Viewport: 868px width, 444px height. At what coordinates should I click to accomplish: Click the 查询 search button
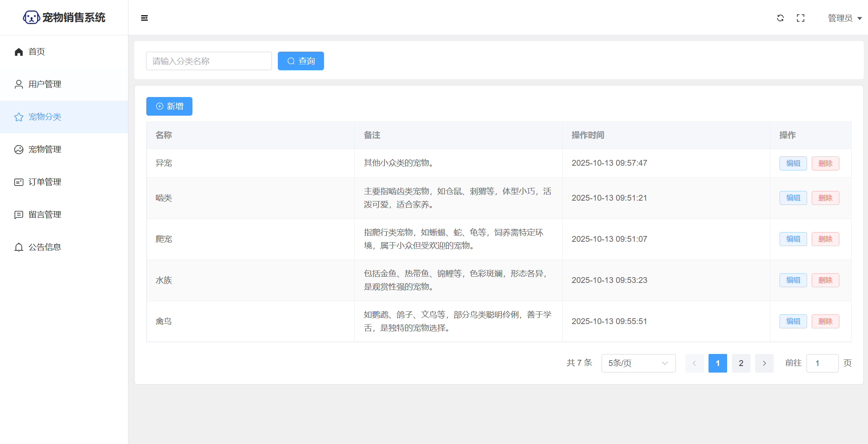[301, 61]
